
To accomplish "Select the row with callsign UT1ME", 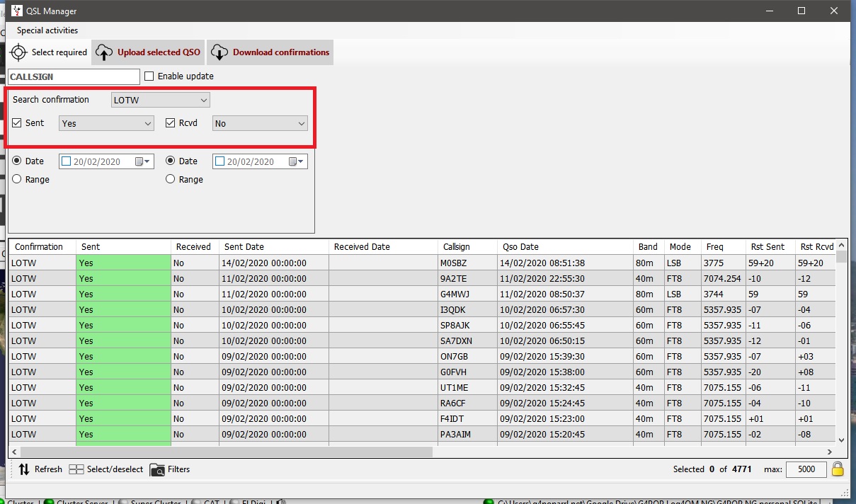I will [x=422, y=387].
